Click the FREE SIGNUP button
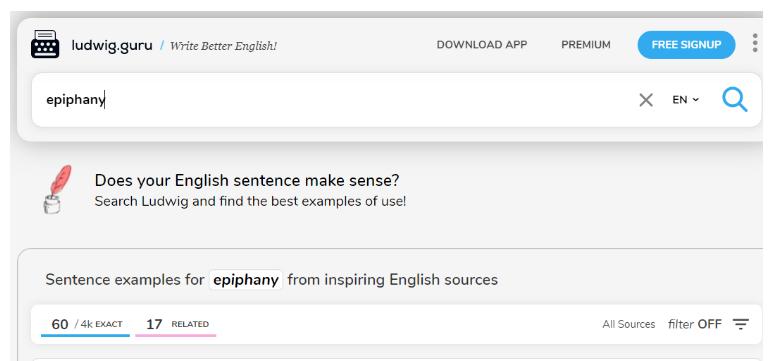Screen dimensions: 775x361 click(686, 45)
